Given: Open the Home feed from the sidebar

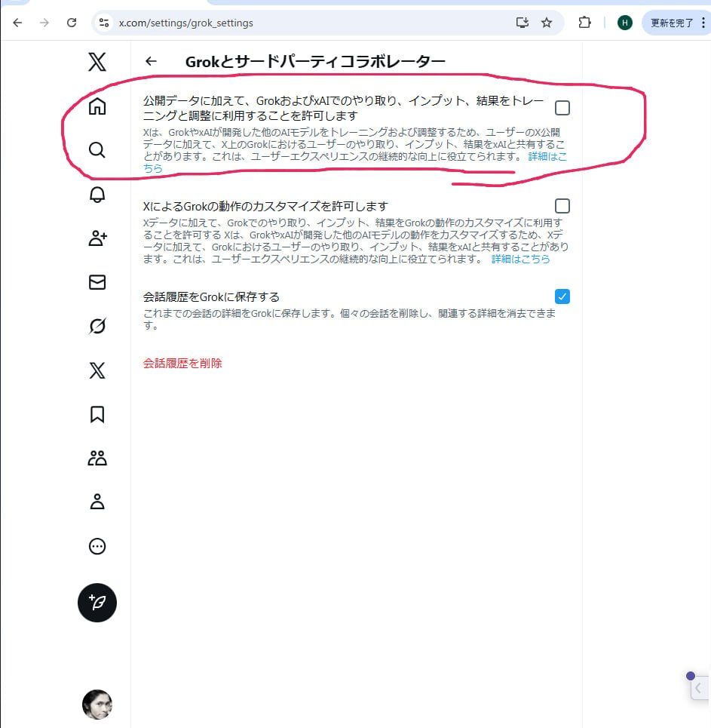Looking at the screenshot, I should coord(97,106).
